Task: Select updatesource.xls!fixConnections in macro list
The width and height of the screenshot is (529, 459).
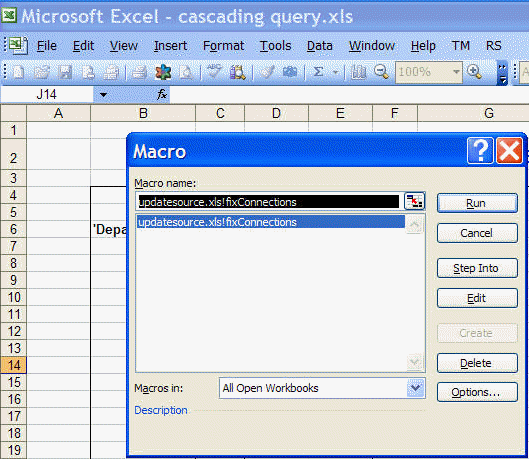Action: coord(271,222)
